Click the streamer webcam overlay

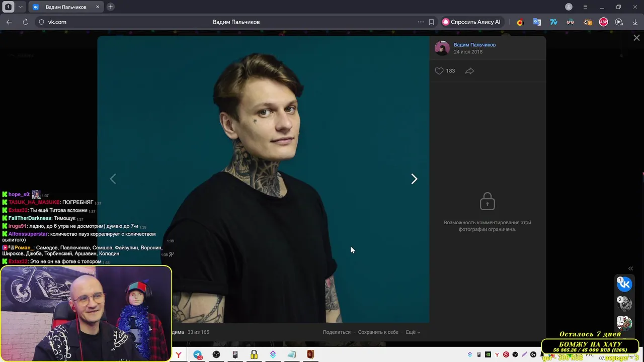coord(86,314)
